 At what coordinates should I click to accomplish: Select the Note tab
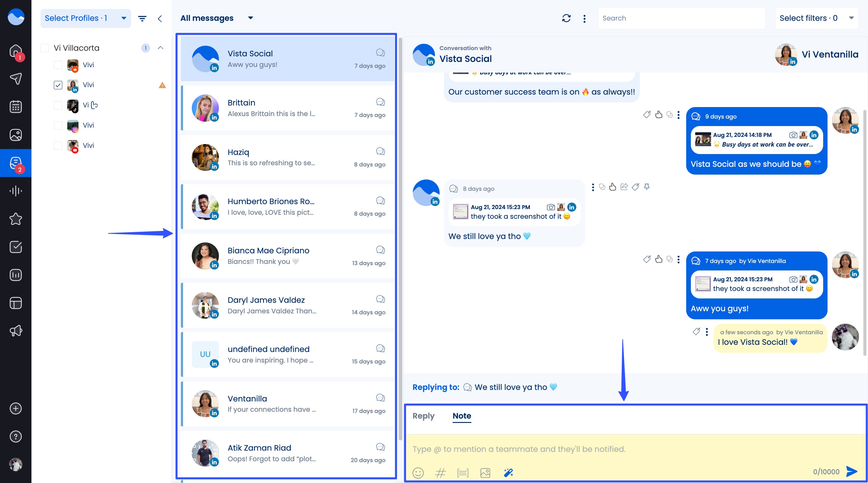(x=462, y=416)
